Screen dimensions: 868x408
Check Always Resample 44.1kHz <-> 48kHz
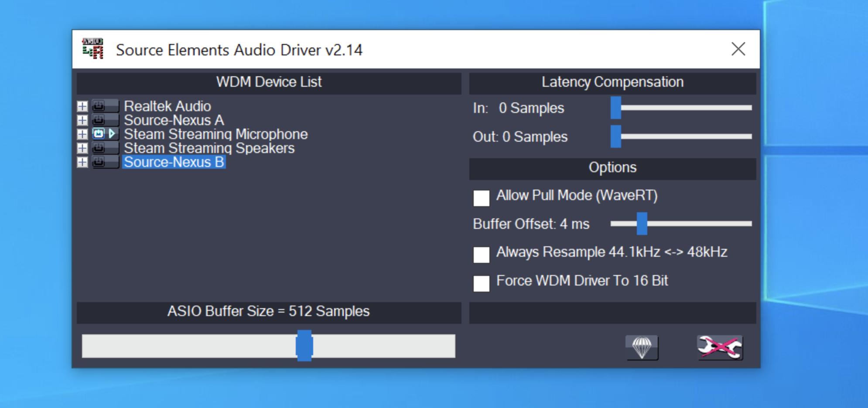pyautogui.click(x=481, y=255)
